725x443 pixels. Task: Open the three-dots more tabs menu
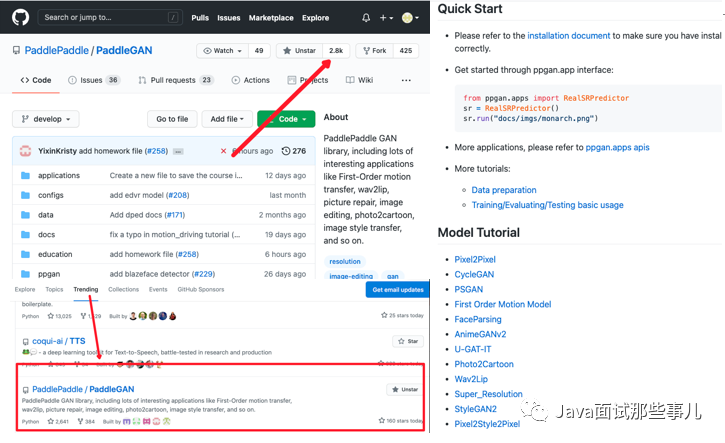(406, 80)
